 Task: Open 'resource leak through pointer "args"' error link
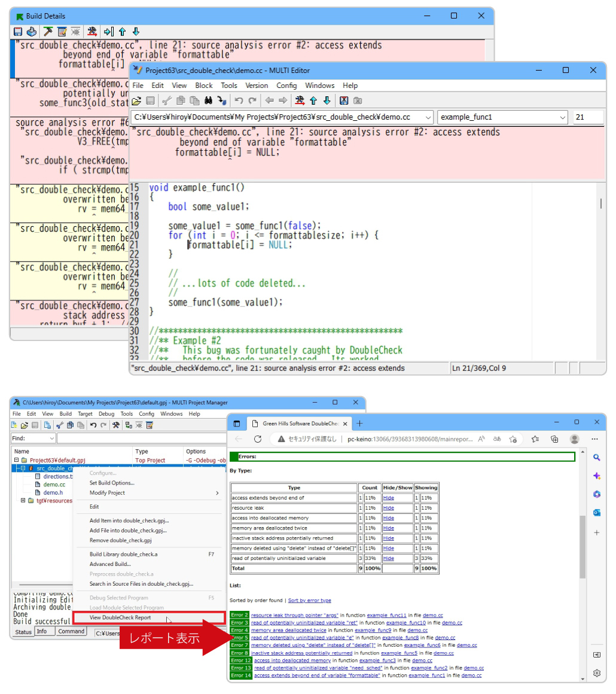click(295, 616)
